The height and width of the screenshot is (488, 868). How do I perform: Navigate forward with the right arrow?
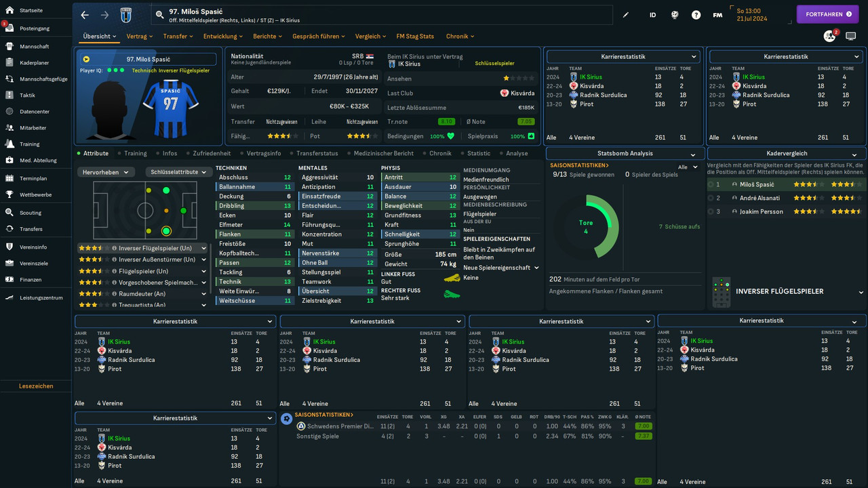click(x=104, y=15)
